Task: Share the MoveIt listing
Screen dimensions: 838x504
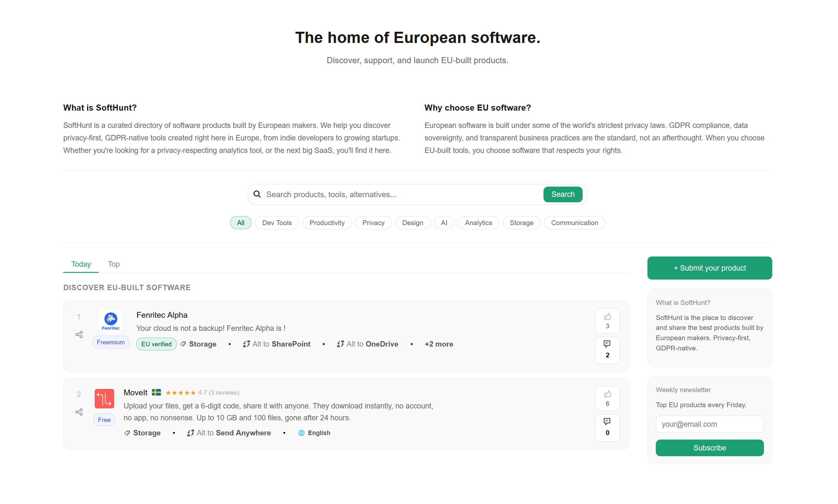Action: 79,412
